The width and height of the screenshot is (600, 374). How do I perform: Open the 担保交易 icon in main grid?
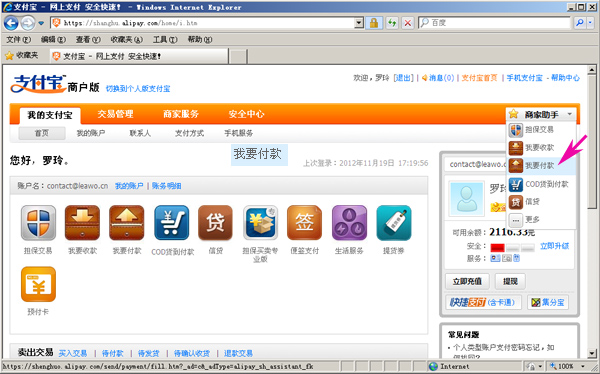38,223
